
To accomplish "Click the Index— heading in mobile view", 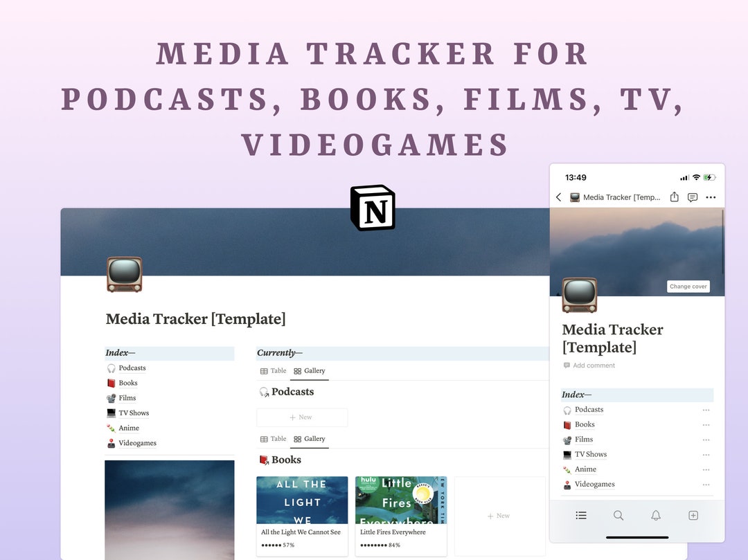I will click(576, 395).
